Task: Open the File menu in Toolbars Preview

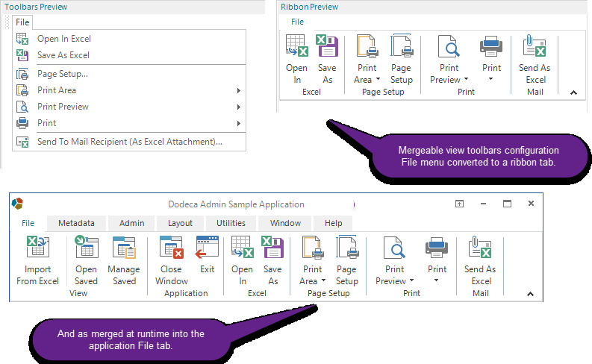Action: [22, 22]
